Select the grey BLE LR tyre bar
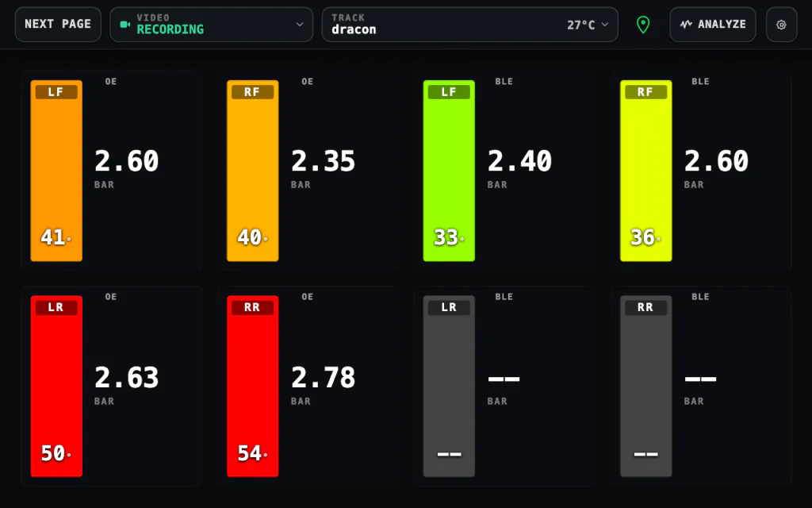Image resolution: width=812 pixels, height=508 pixels. [449, 387]
